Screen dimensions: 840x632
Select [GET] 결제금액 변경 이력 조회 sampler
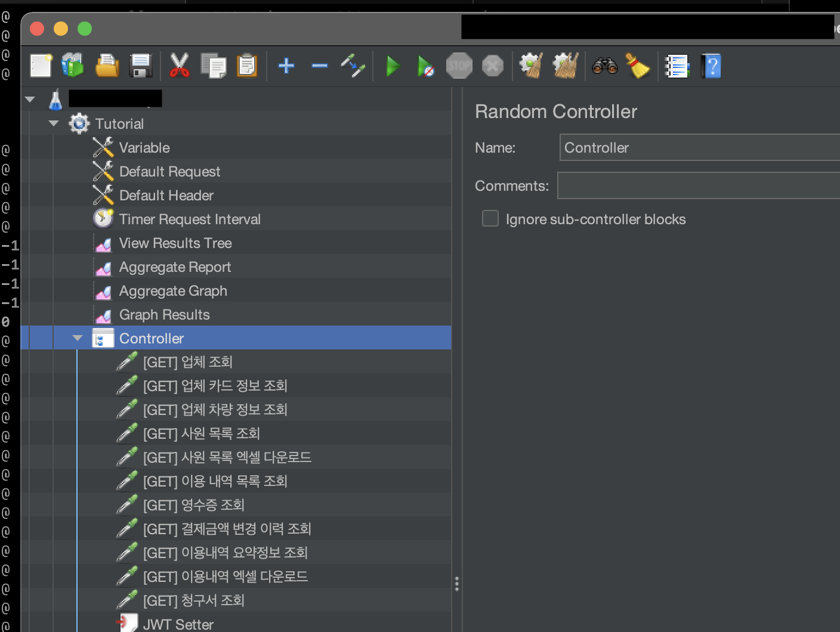[227, 529]
